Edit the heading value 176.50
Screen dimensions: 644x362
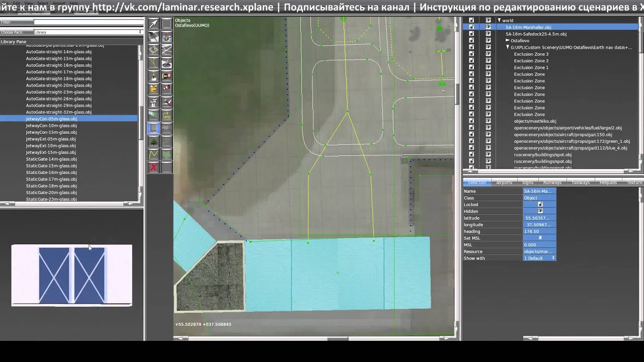click(540, 231)
